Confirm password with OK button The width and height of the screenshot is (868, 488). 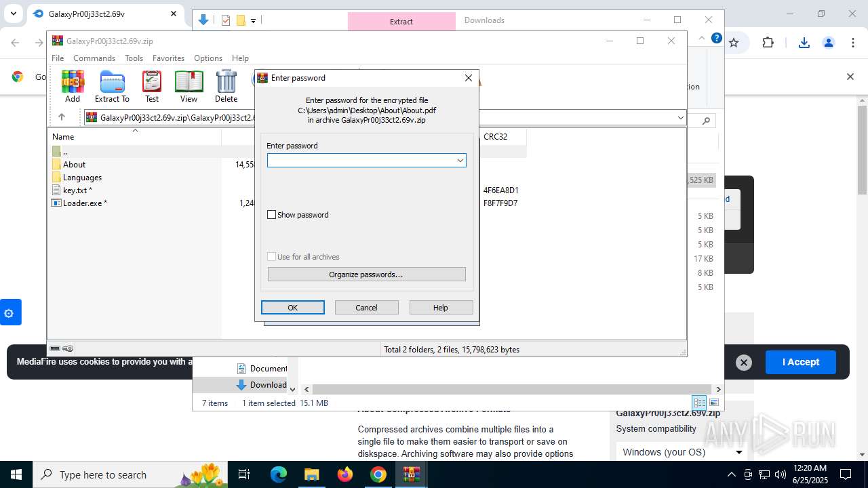pos(292,308)
